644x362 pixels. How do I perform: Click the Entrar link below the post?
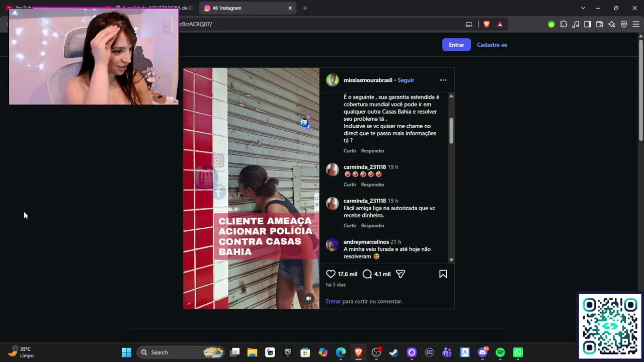pos(333,301)
